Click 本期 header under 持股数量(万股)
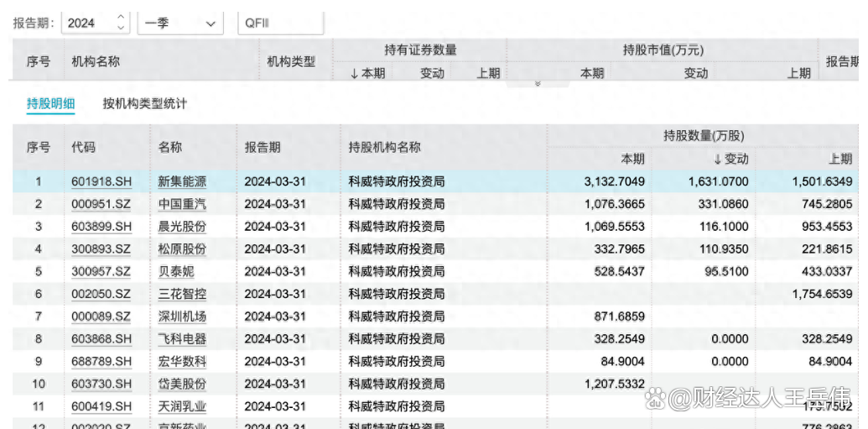 632,159
